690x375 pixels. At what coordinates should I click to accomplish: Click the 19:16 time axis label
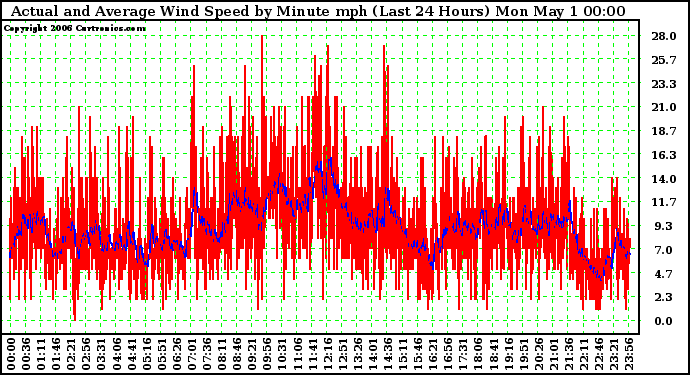[x=508, y=354]
